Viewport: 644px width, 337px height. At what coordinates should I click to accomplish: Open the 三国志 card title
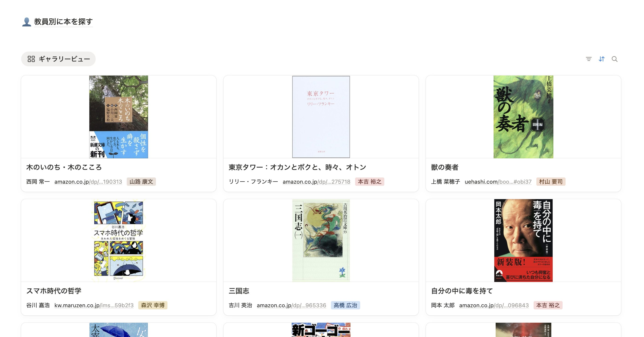click(239, 291)
